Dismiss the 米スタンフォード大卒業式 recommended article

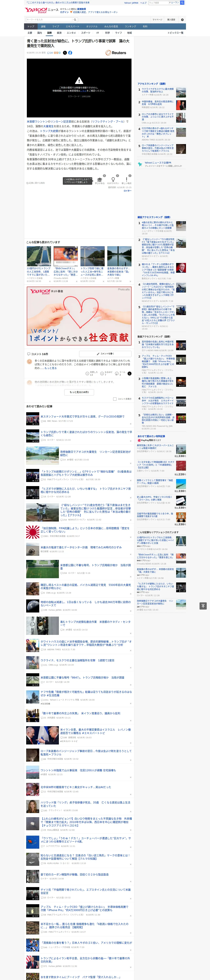(130, 424)
